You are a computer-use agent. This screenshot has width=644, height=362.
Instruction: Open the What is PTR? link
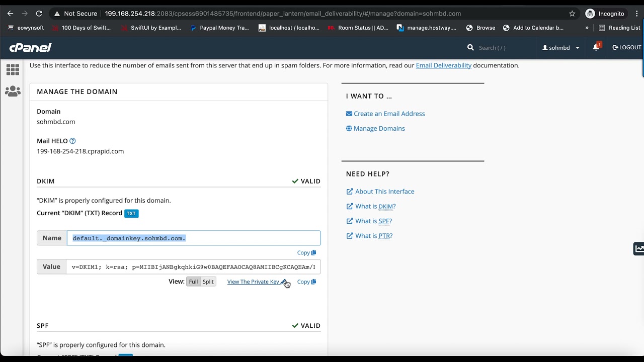pyautogui.click(x=370, y=236)
